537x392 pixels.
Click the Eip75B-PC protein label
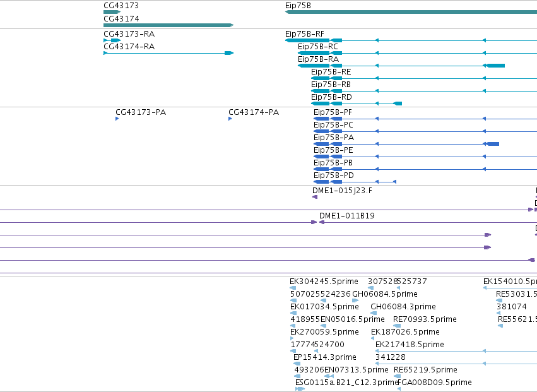tap(333, 125)
